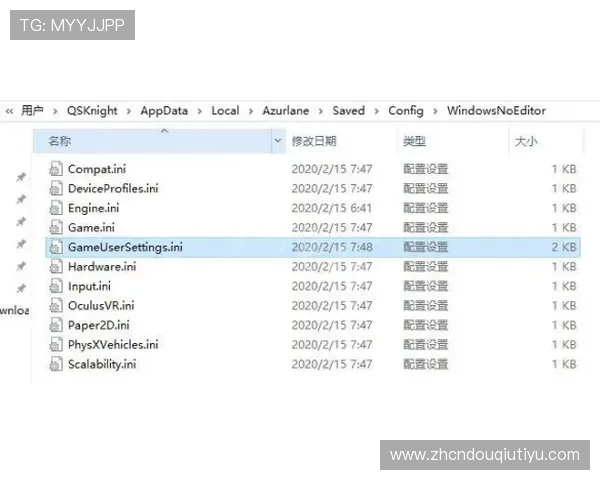Click the Game.ini file icon

click(x=56, y=227)
